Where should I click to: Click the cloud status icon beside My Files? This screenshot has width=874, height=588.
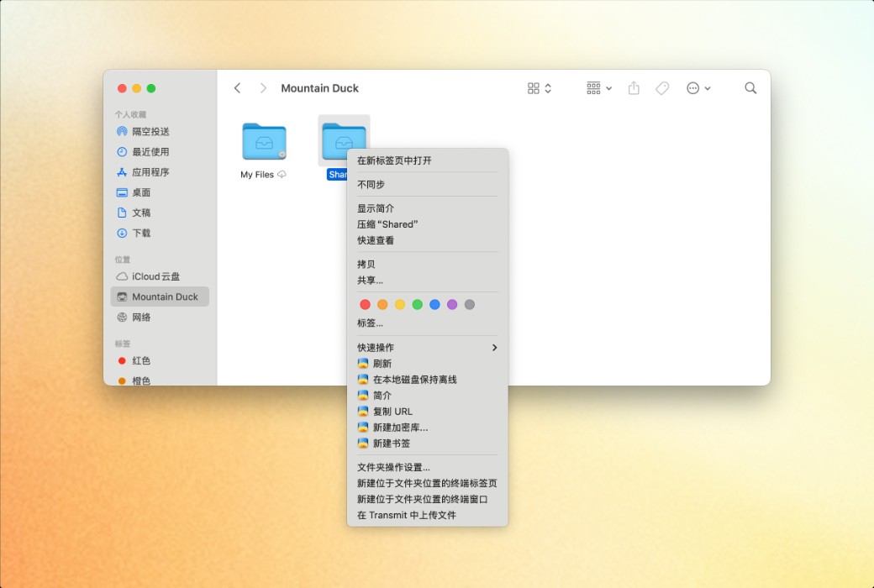282,175
